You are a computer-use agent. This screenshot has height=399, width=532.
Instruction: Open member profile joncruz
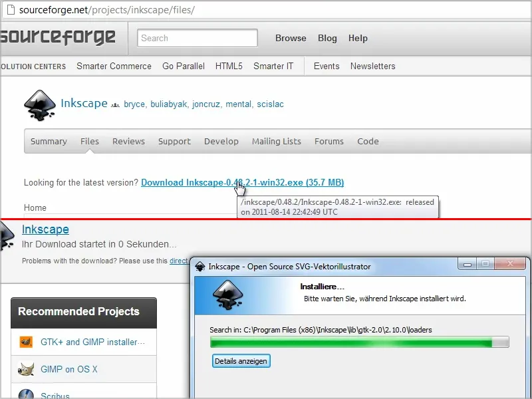tap(206, 104)
